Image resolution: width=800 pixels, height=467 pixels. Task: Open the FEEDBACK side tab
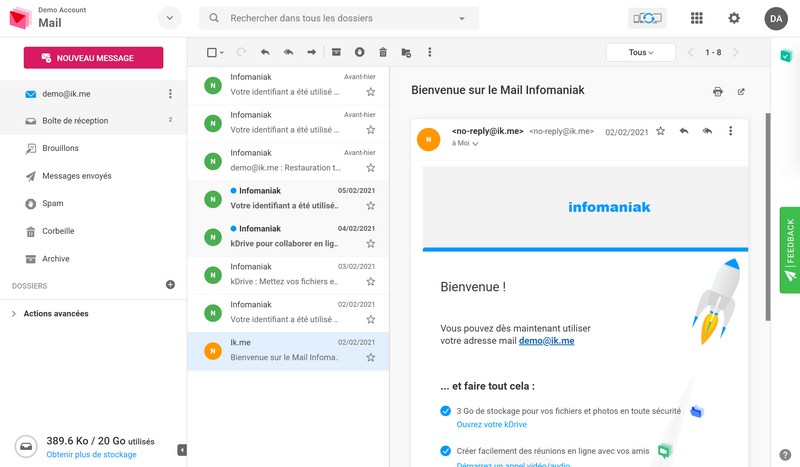(790, 250)
